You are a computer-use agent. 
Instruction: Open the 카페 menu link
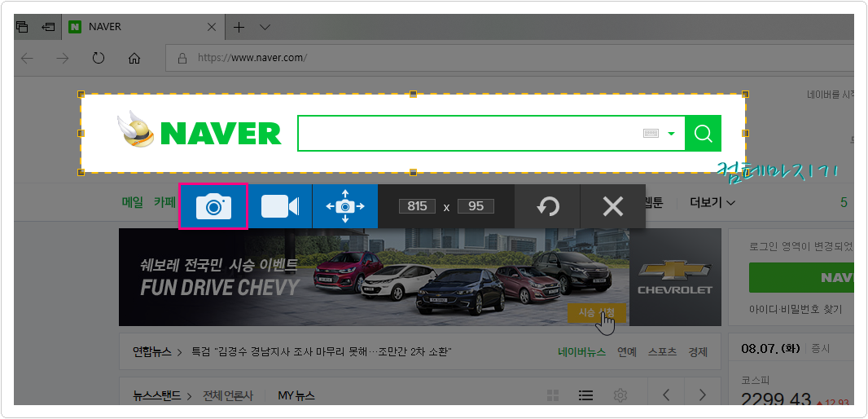(x=164, y=202)
